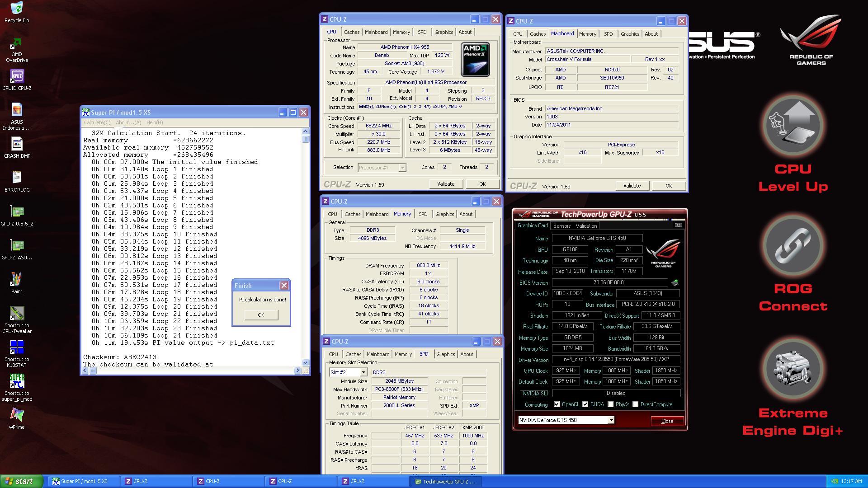868x488 pixels.
Task: Click OK in the CPU-Z CPU window
Action: click(482, 184)
